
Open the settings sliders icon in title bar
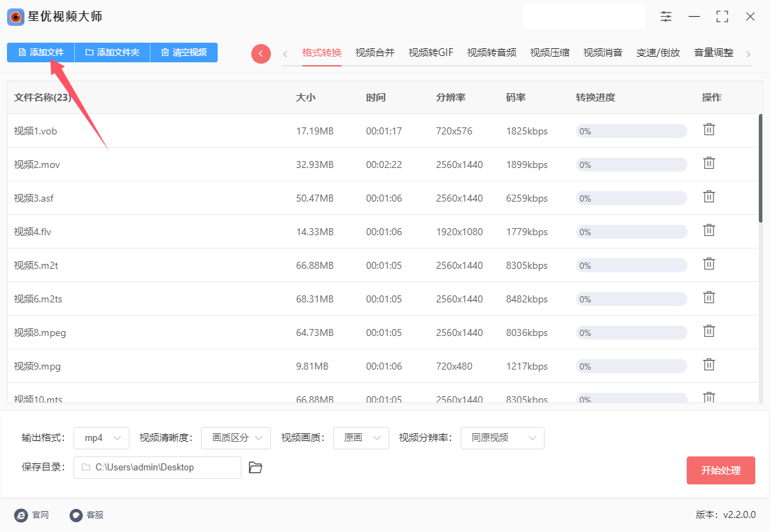click(666, 17)
